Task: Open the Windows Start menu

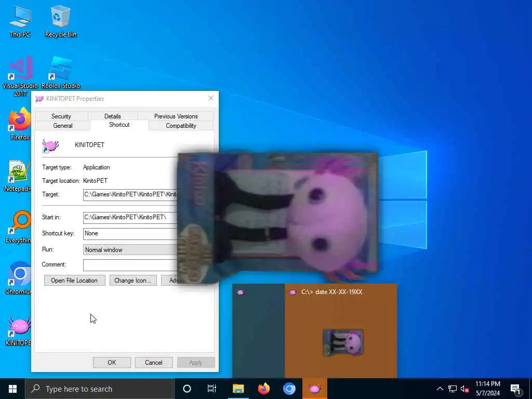Action: tap(12, 389)
